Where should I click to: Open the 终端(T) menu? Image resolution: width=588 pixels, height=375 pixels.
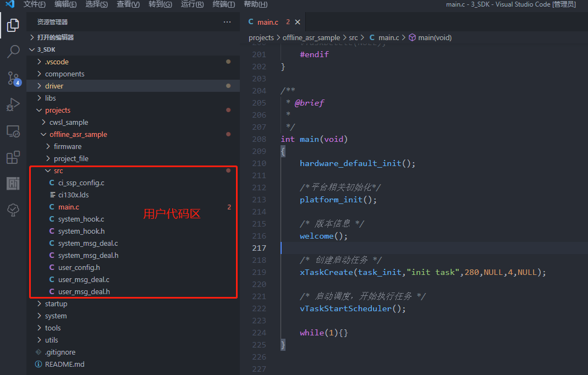point(223,4)
